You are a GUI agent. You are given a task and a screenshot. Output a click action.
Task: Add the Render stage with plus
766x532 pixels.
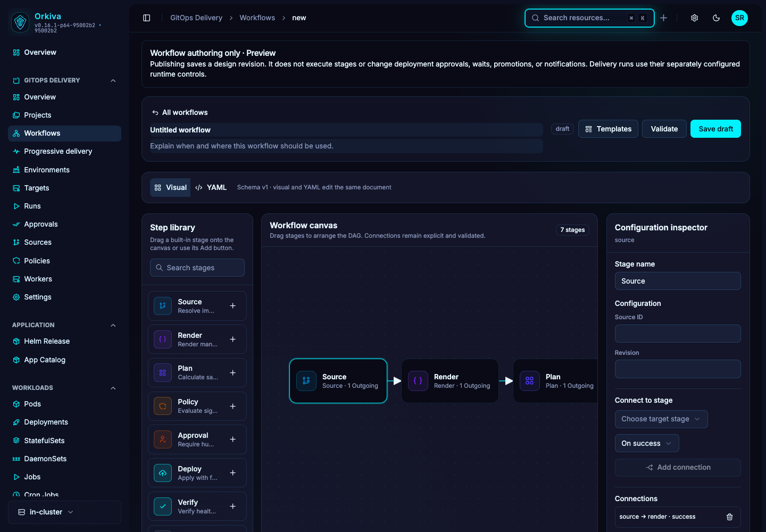tap(232, 339)
